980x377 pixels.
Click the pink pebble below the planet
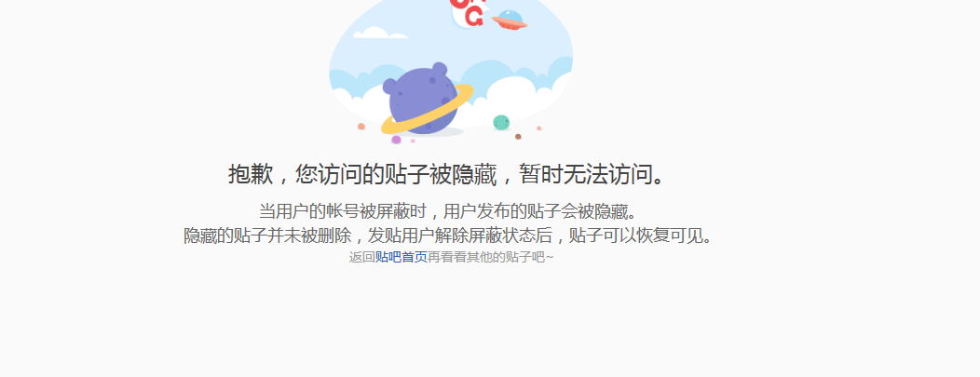click(396, 140)
